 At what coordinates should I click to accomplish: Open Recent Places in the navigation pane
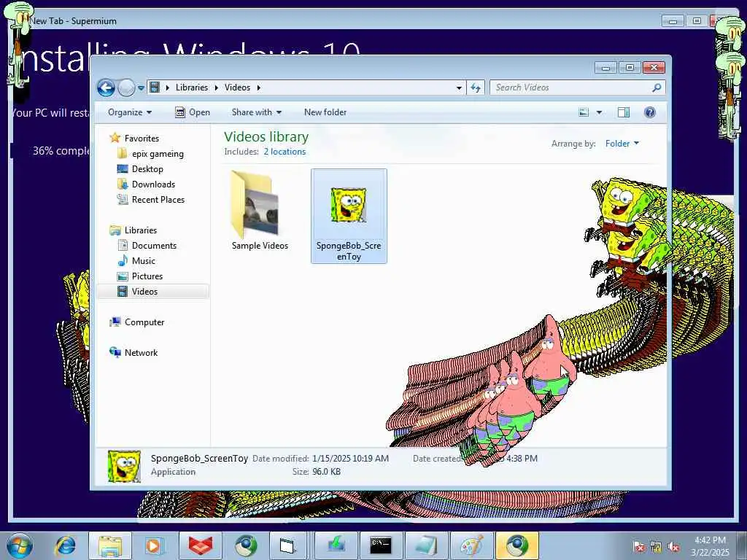(158, 200)
